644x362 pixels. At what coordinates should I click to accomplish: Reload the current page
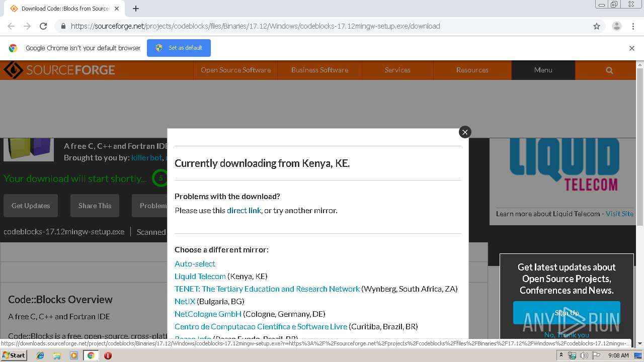43,26
